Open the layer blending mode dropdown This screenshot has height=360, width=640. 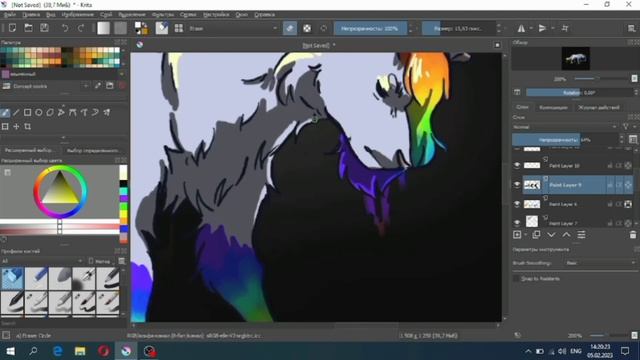coord(565,127)
